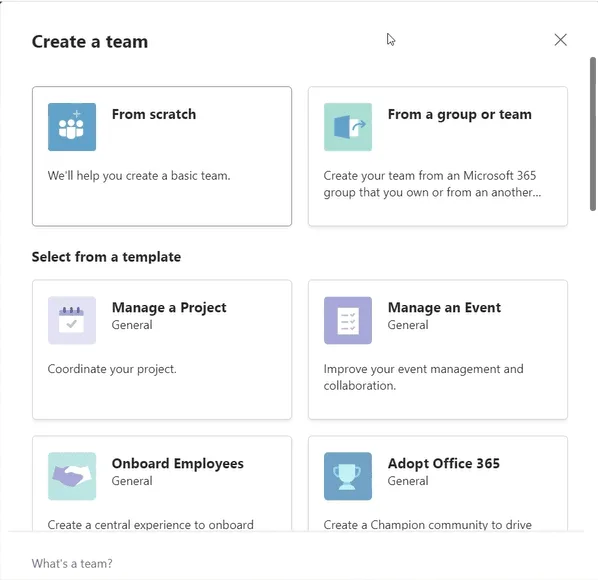Open the What's a team? link

(72, 563)
